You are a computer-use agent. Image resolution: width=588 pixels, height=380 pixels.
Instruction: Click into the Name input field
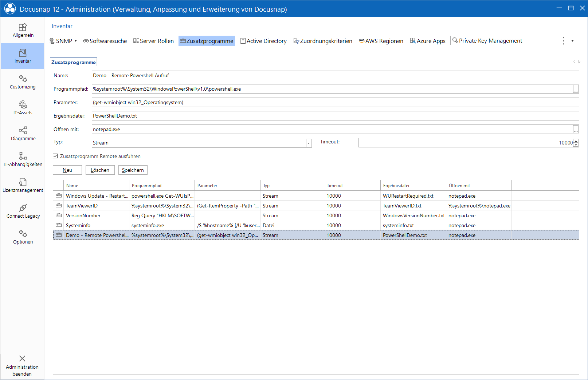[335, 75]
